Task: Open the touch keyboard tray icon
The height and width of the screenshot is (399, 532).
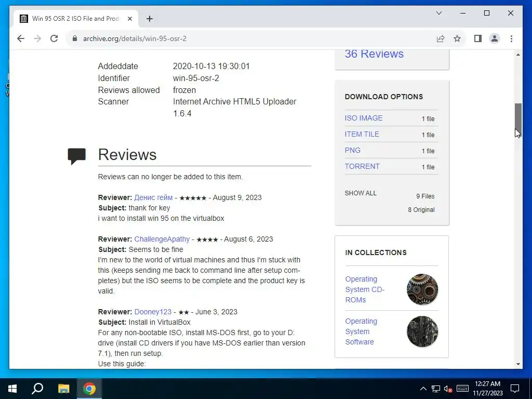Action: click(462, 389)
